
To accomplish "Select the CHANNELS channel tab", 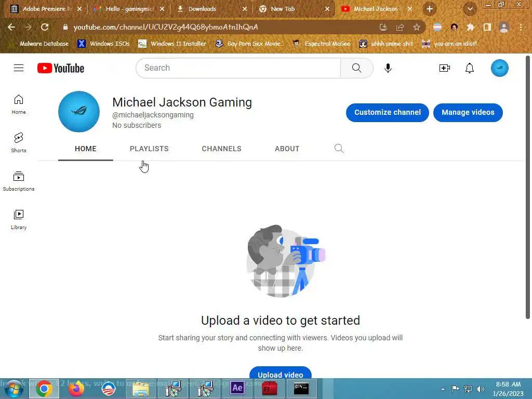I will point(221,149).
